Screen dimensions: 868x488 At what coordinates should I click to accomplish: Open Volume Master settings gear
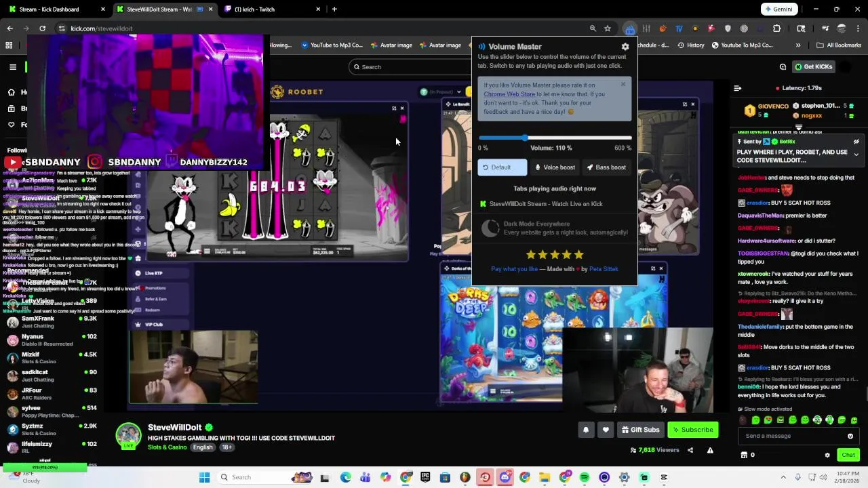625,47
